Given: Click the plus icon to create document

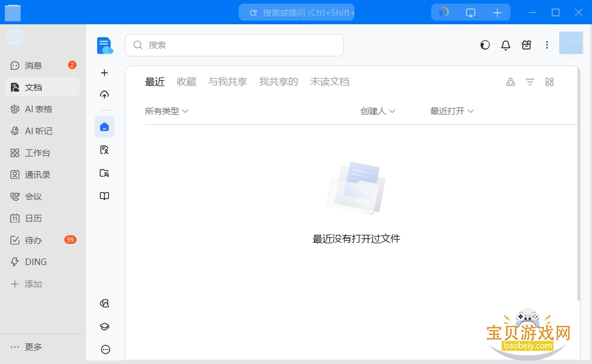Looking at the screenshot, I should [104, 73].
